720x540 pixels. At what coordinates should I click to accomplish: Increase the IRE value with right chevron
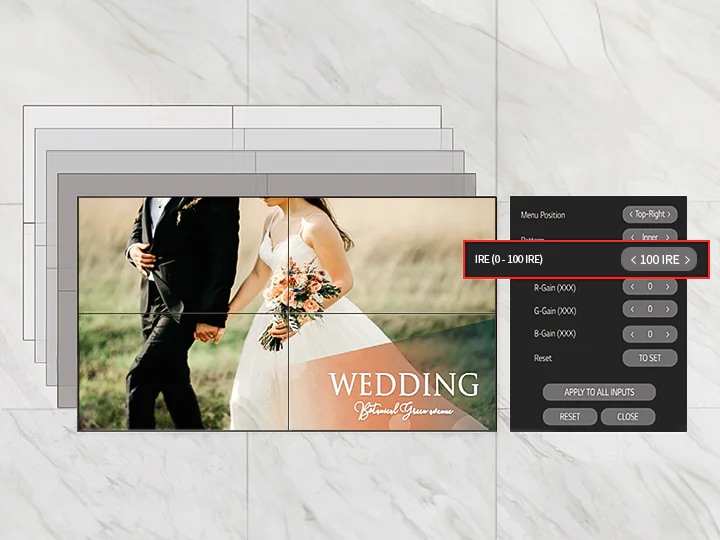coord(687,260)
